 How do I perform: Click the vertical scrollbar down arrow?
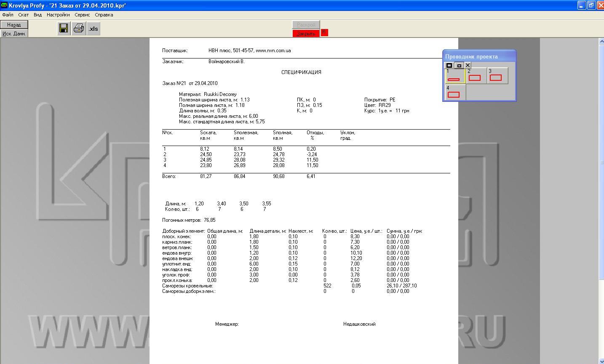[601, 361]
